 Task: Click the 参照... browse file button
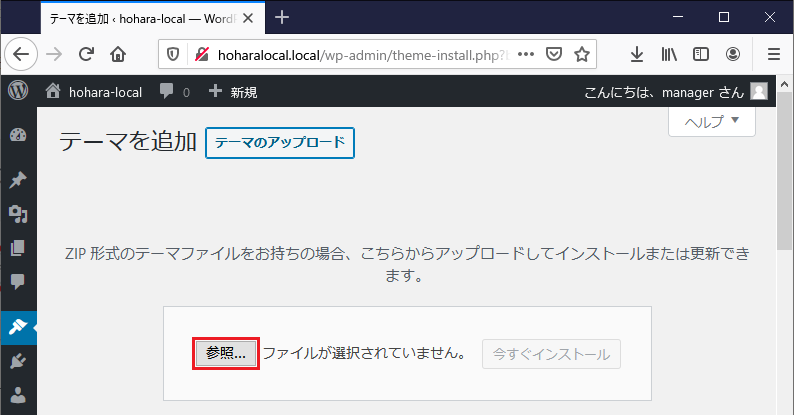226,353
